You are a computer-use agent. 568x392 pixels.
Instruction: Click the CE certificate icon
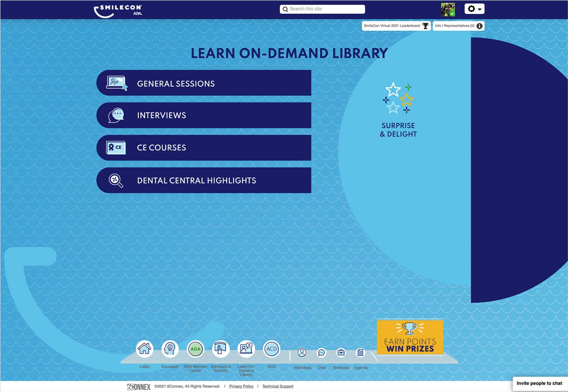click(116, 148)
